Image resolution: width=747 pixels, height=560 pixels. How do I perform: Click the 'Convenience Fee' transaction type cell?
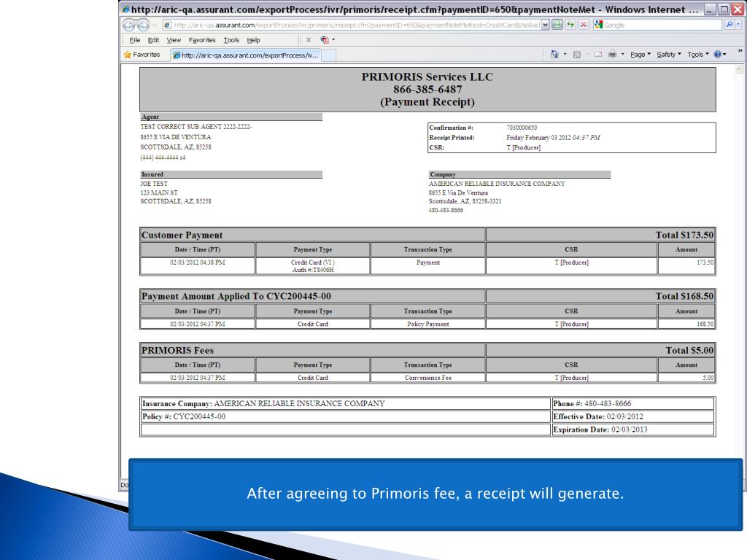pos(427,378)
